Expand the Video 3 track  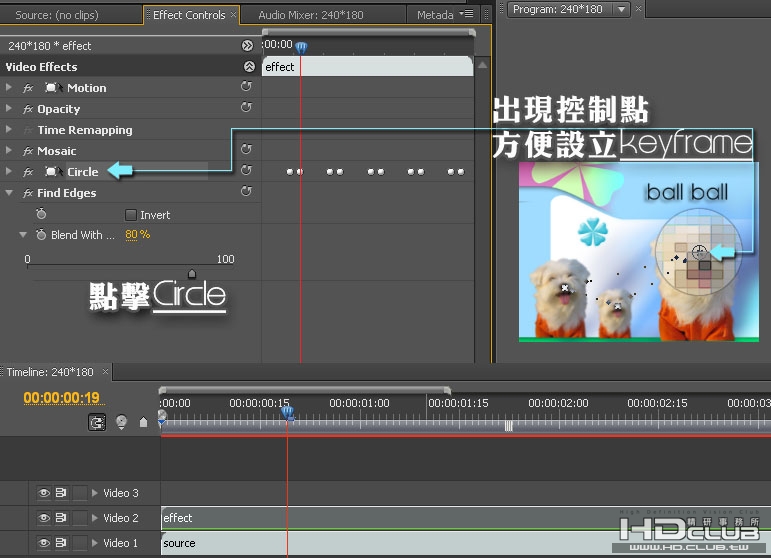point(95,493)
